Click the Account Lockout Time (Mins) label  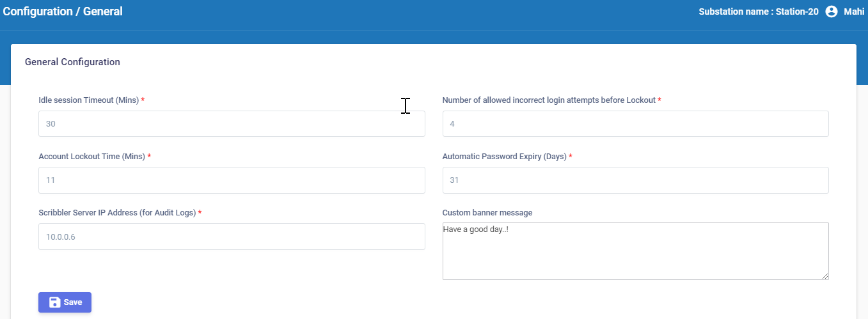91,157
